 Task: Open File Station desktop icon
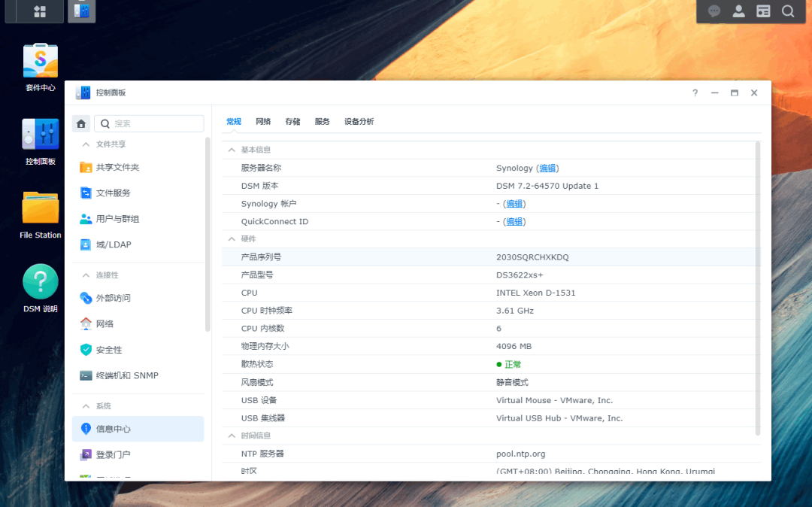[x=41, y=215]
